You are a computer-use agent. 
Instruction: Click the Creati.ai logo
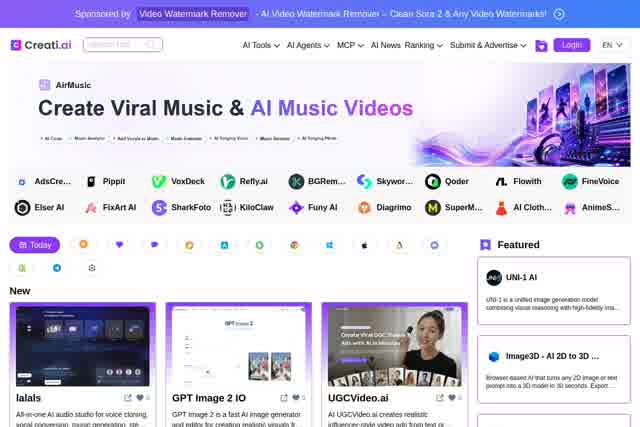click(41, 44)
